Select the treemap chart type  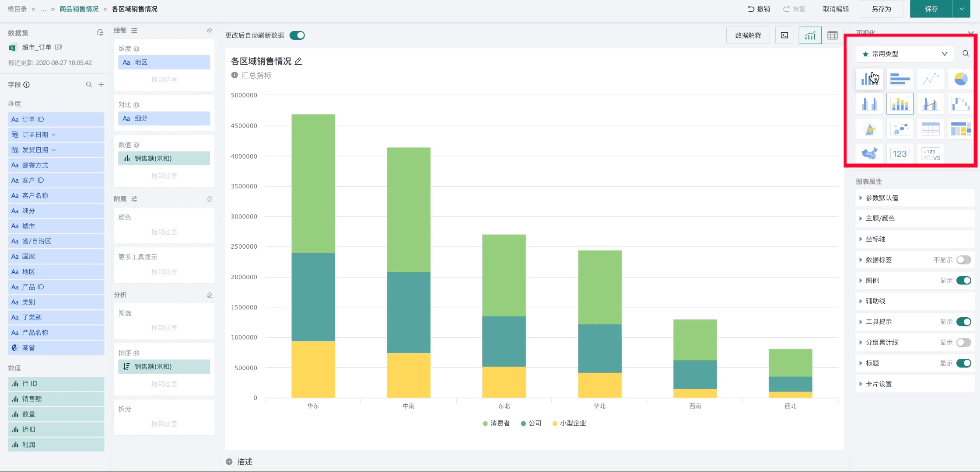[x=961, y=129]
